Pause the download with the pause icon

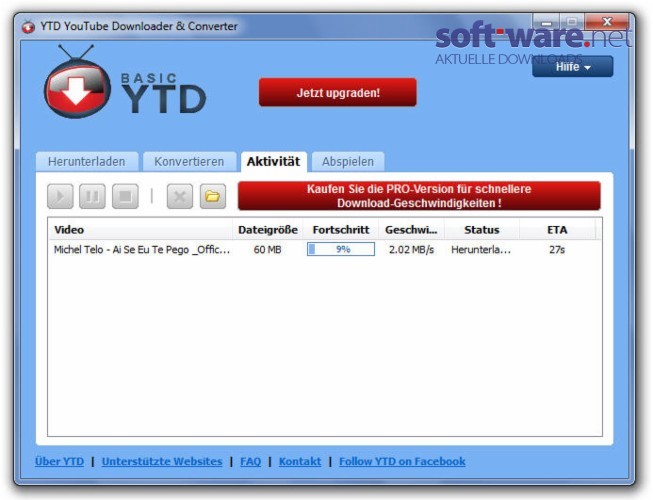click(92, 196)
